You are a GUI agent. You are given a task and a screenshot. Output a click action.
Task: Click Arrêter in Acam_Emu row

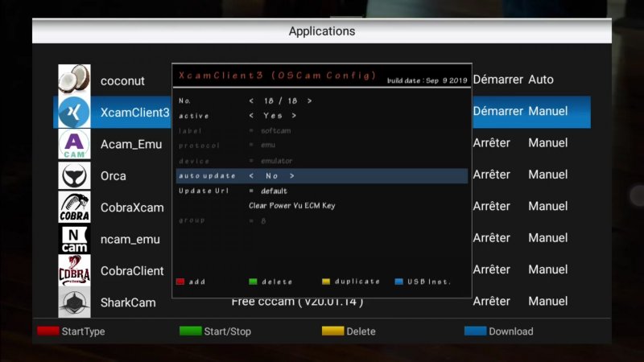coord(492,142)
